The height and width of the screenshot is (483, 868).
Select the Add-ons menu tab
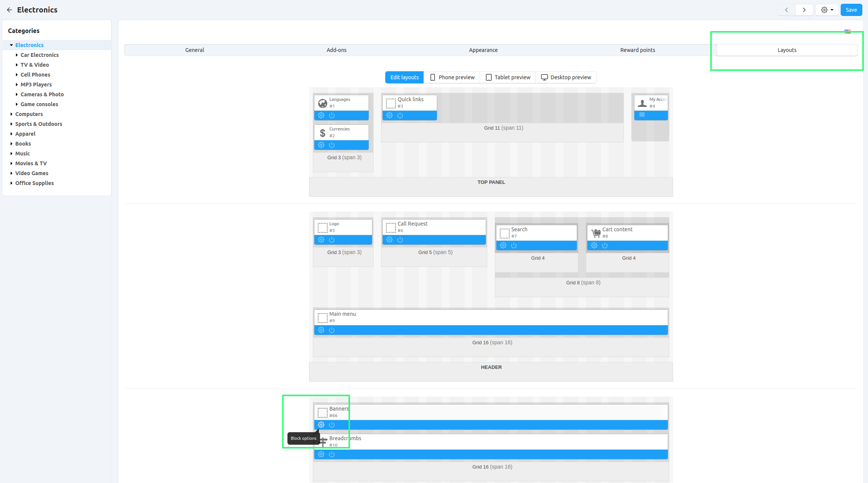[336, 50]
